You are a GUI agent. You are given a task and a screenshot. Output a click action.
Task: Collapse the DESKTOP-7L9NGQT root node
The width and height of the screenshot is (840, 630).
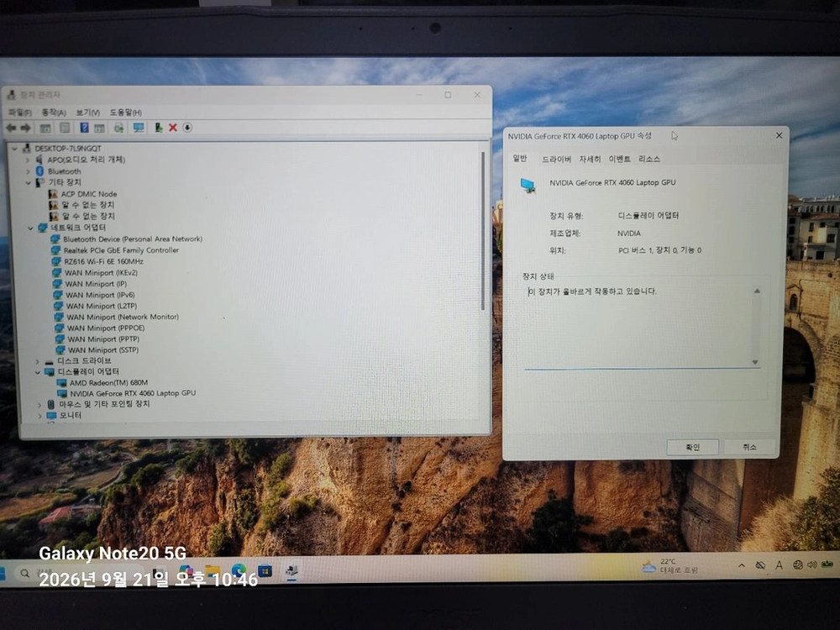click(14, 149)
